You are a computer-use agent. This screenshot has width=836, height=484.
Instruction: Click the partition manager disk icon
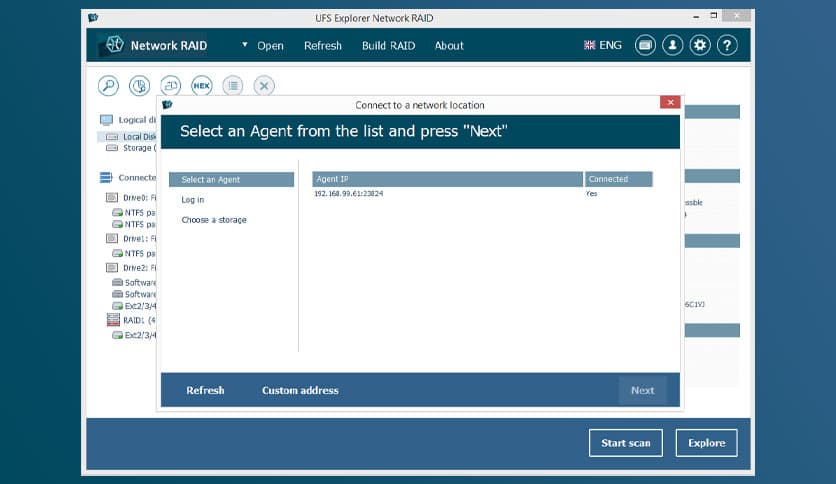(140, 86)
